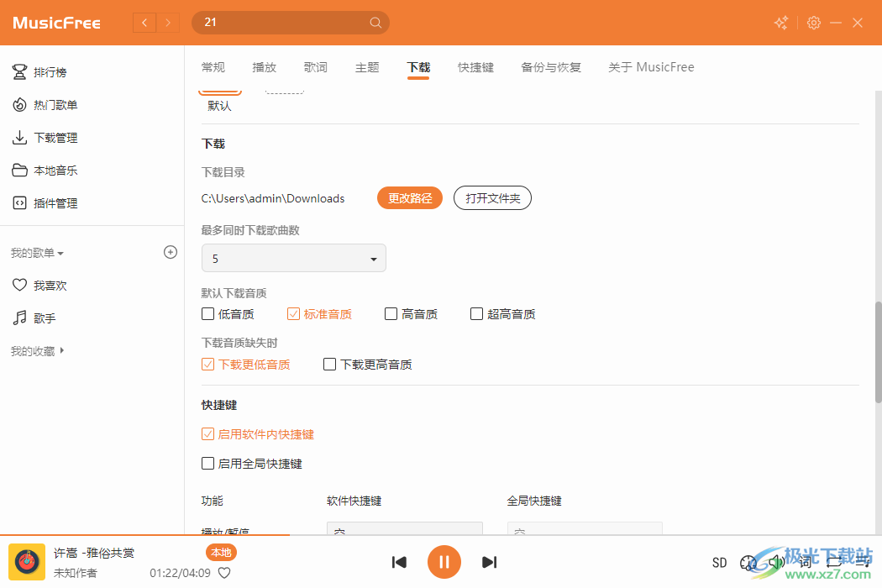This screenshot has height=588, width=882.
Task: Check the 低音质 quality option
Action: tap(228, 314)
